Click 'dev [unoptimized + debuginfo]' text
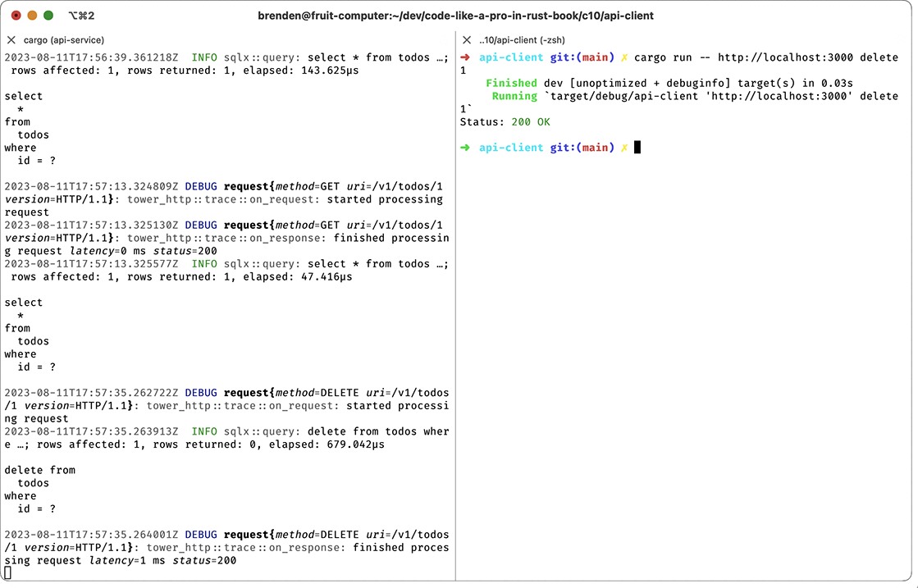918x588 pixels. point(637,83)
